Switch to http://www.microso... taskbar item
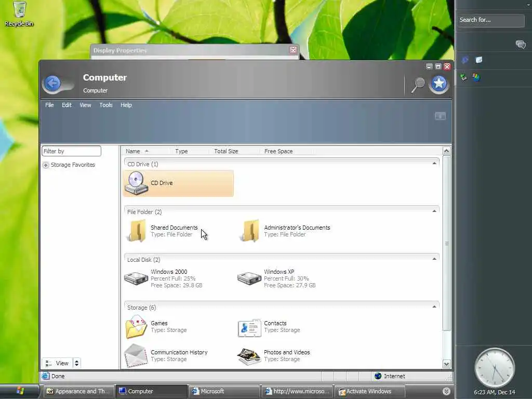The width and height of the screenshot is (532, 399). 297,391
